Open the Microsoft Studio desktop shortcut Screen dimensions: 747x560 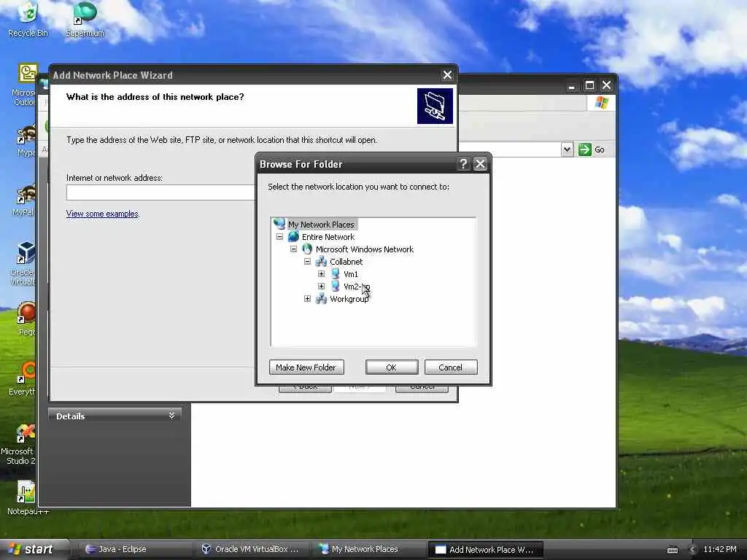[19, 444]
